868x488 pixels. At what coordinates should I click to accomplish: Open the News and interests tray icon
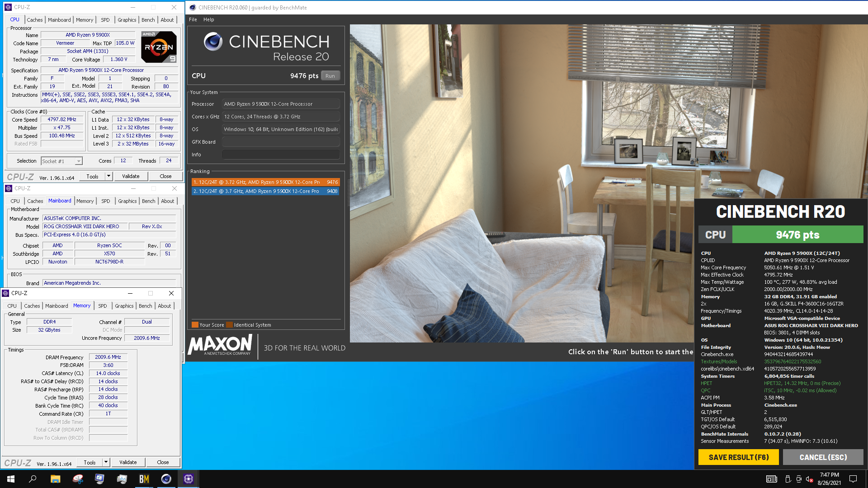tap(772, 479)
